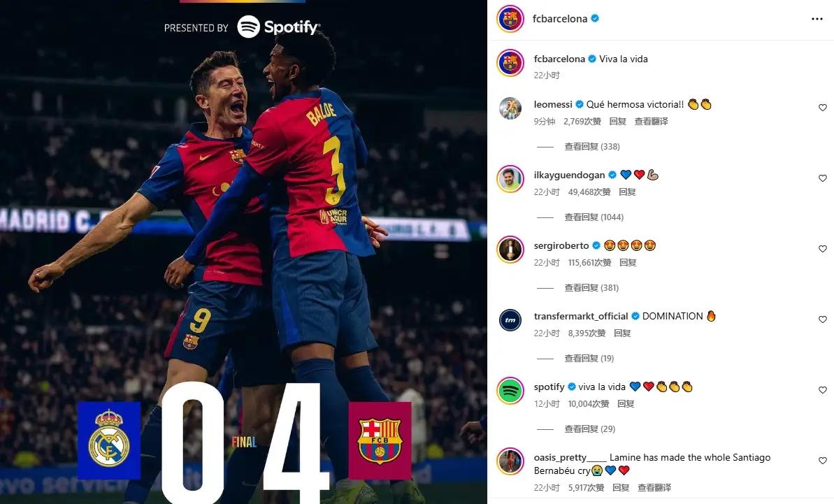Click fcbarcelona crest avatar in the header
The height and width of the screenshot is (504, 834).
click(x=510, y=19)
